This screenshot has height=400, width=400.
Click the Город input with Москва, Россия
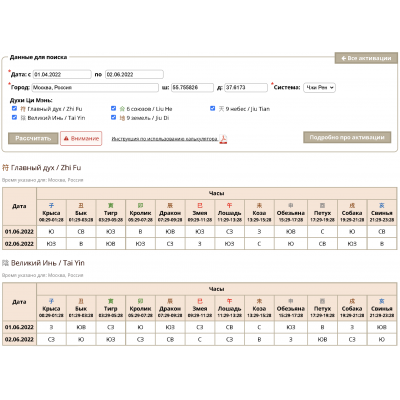coord(95,88)
